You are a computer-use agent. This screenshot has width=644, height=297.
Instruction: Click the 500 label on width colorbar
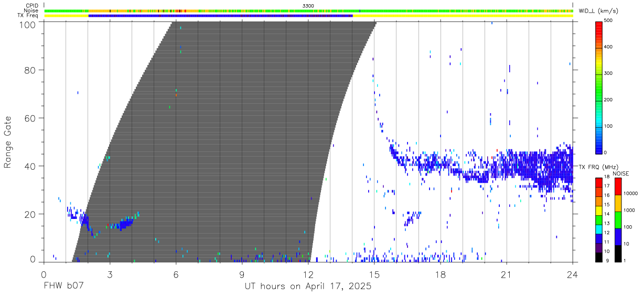608,20
